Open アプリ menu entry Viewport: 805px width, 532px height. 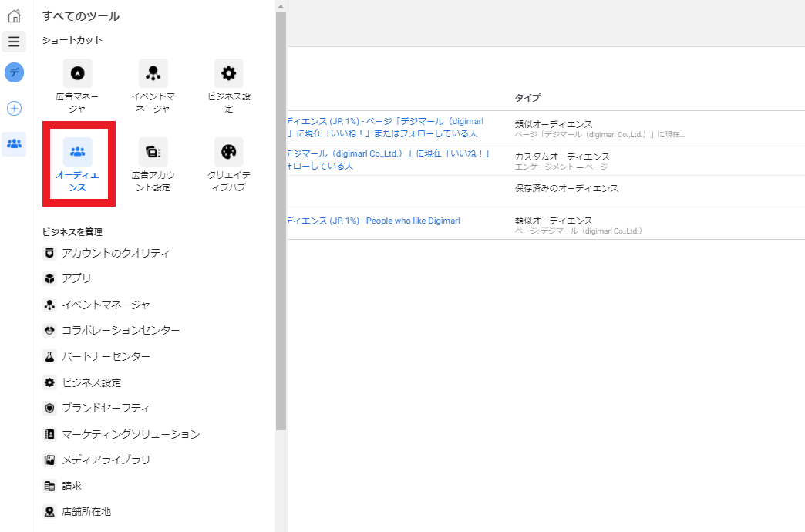76,278
